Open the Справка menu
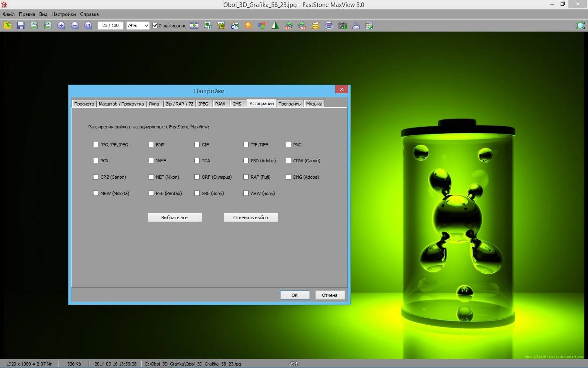The height and width of the screenshot is (368, 588). (x=89, y=14)
